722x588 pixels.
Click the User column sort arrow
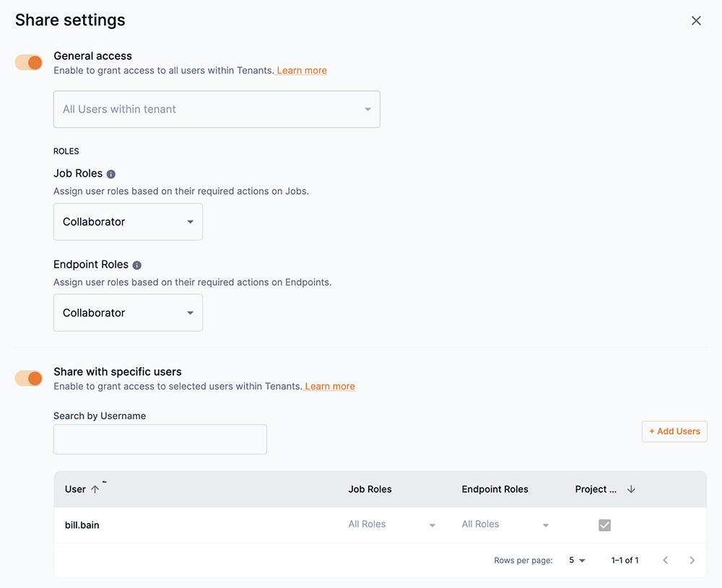(x=94, y=488)
